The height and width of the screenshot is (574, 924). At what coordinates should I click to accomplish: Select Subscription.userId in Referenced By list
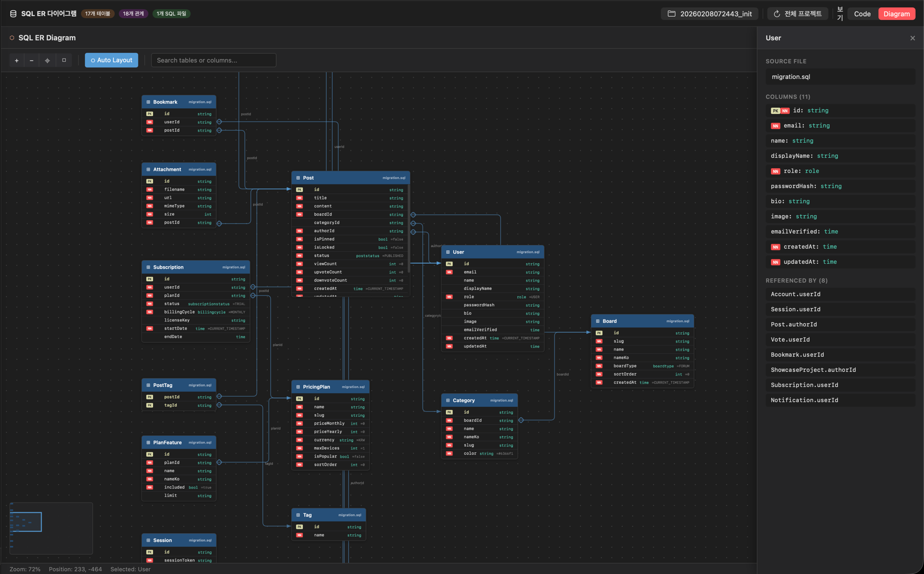804,385
